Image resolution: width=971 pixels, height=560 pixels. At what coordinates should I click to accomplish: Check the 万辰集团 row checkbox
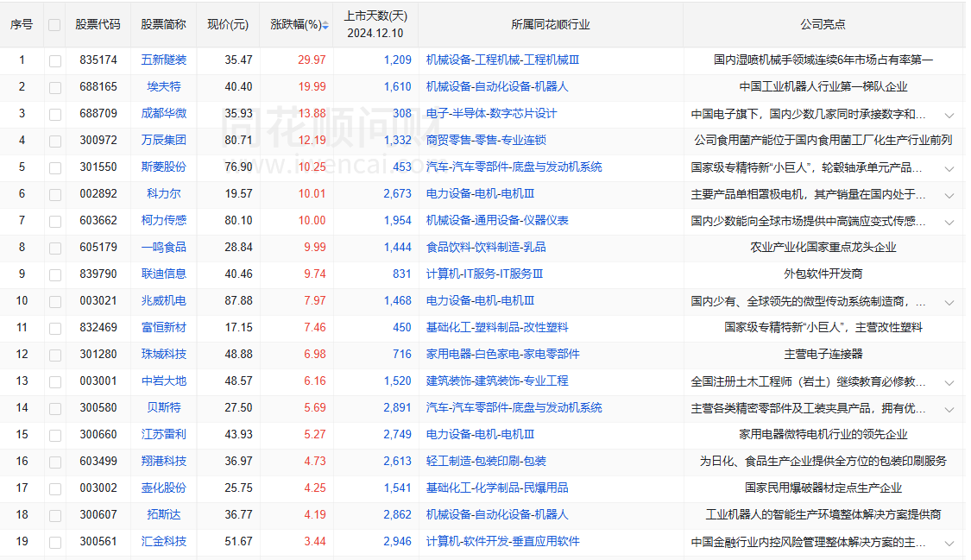point(55,141)
